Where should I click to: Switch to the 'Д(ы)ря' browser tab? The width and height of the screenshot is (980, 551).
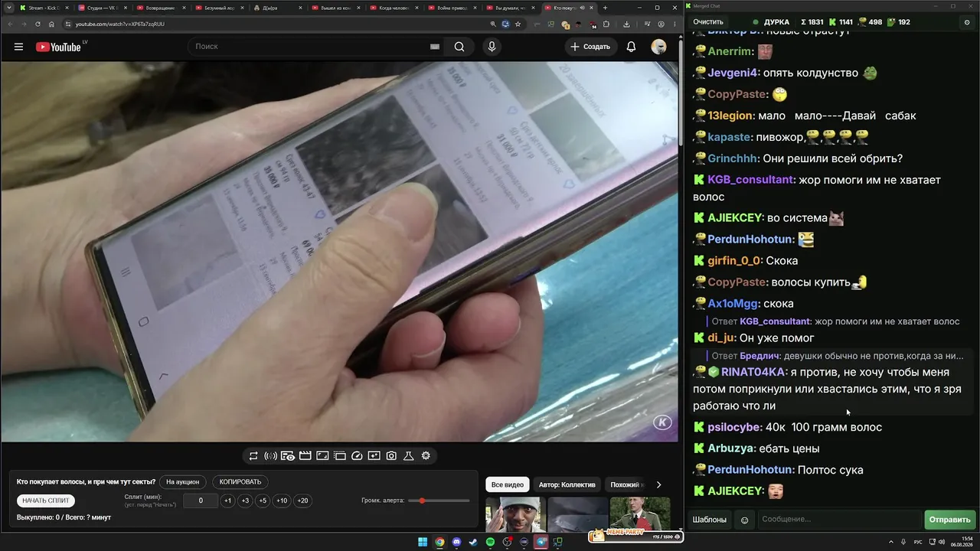[x=277, y=8]
